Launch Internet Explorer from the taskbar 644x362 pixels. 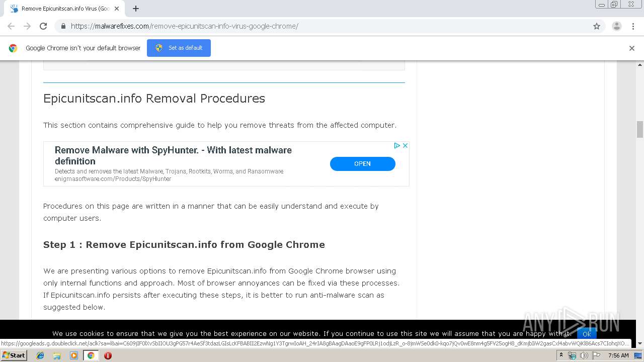click(x=40, y=355)
